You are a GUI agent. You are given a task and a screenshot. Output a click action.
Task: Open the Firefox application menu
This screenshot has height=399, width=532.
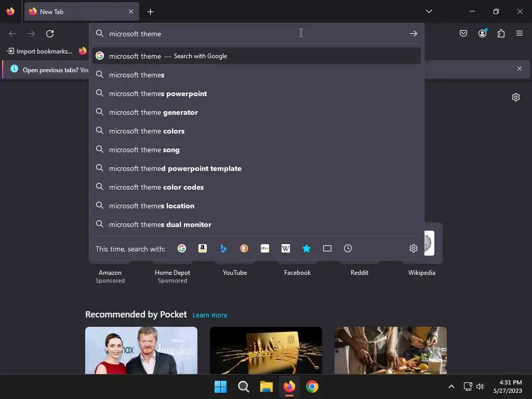tap(520, 33)
